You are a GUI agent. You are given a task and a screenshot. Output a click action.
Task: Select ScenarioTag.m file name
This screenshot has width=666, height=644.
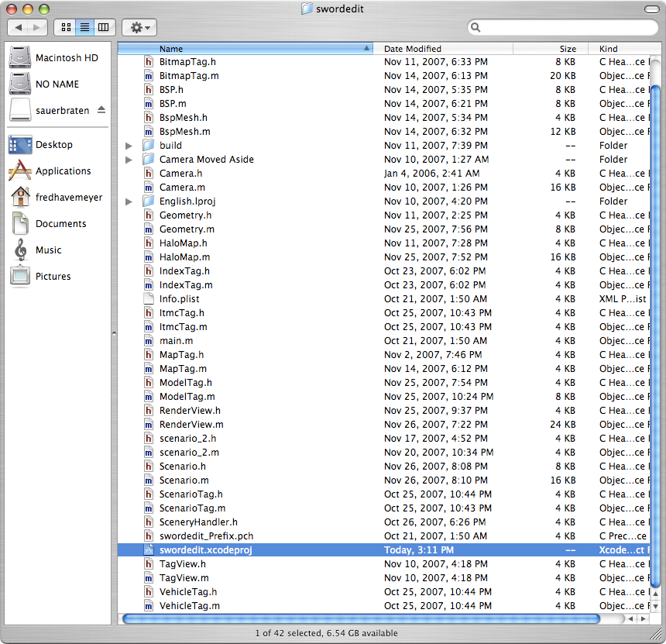[x=192, y=508]
